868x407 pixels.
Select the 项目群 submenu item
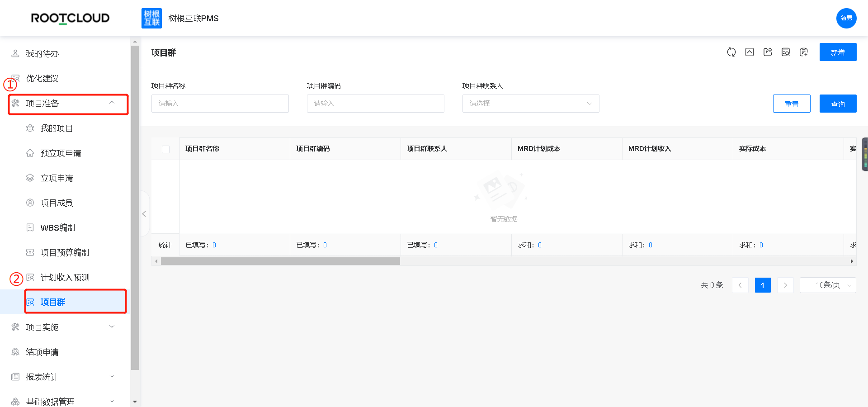[65, 302]
